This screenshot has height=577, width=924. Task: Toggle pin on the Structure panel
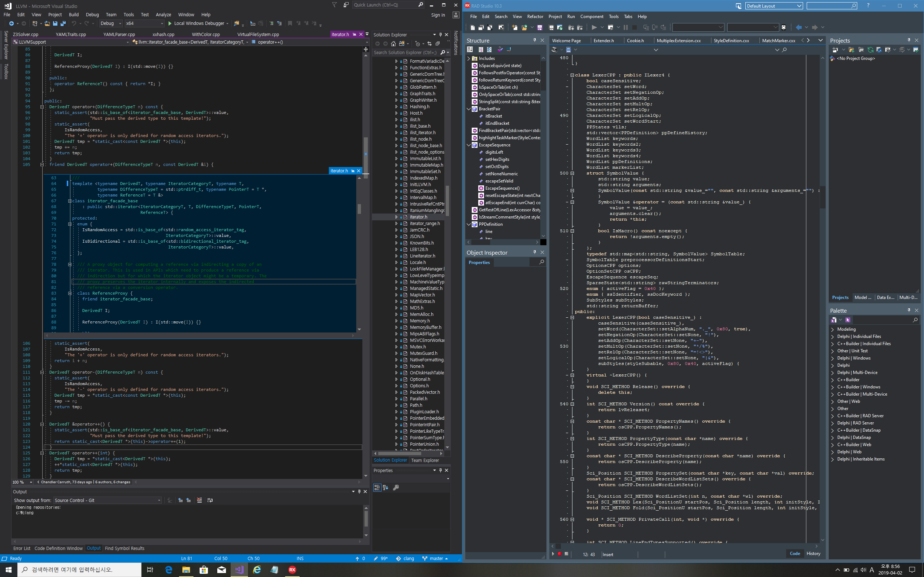[x=535, y=40]
